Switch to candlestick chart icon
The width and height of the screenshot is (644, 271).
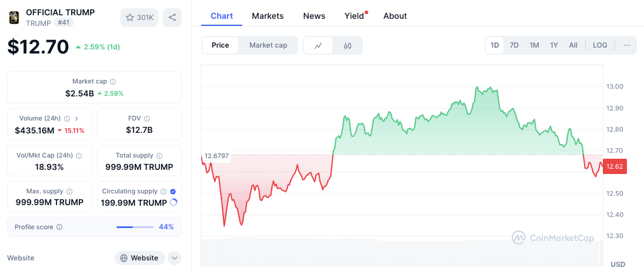348,45
